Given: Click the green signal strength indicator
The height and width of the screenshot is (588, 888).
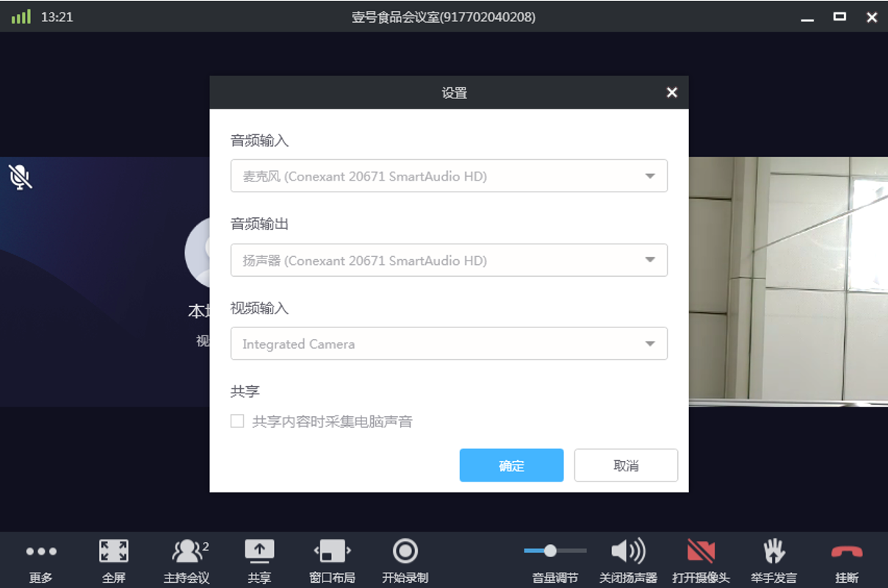Looking at the screenshot, I should [x=21, y=17].
